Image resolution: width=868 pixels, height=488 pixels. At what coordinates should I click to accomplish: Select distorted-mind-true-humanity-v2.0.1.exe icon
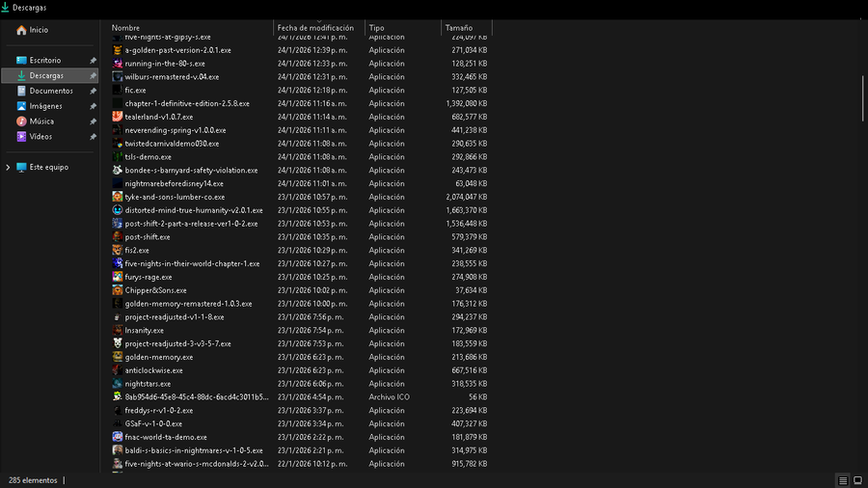pyautogui.click(x=118, y=210)
